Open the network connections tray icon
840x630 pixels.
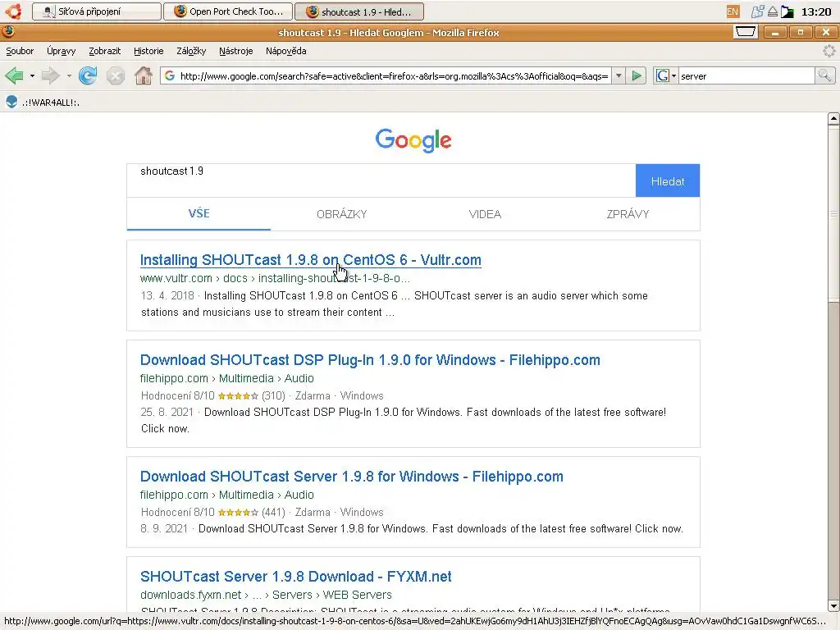coord(757,11)
